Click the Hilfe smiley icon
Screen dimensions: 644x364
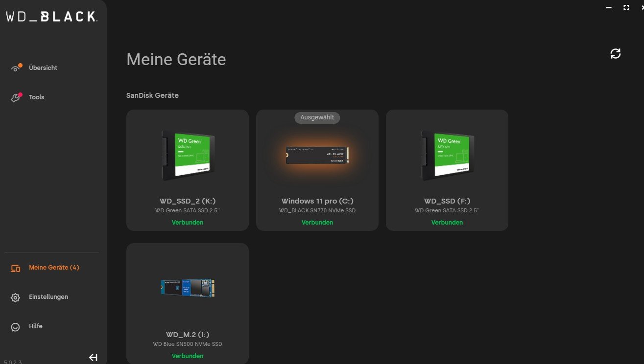tap(16, 327)
